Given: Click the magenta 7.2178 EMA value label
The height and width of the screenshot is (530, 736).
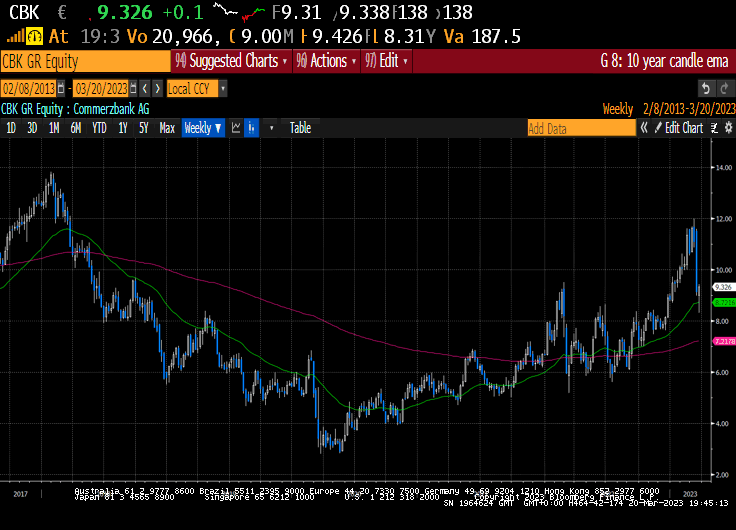Looking at the screenshot, I should 724,341.
